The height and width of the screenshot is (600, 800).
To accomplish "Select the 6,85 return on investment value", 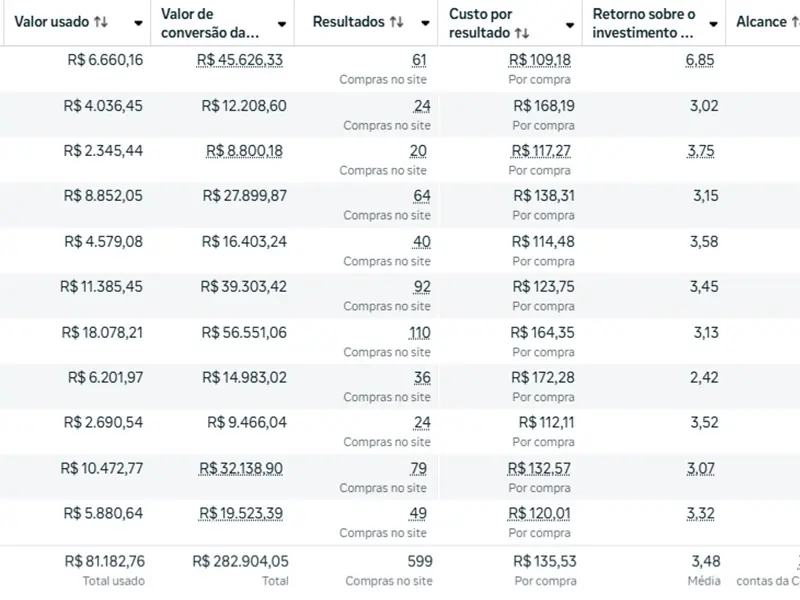I will [x=700, y=60].
